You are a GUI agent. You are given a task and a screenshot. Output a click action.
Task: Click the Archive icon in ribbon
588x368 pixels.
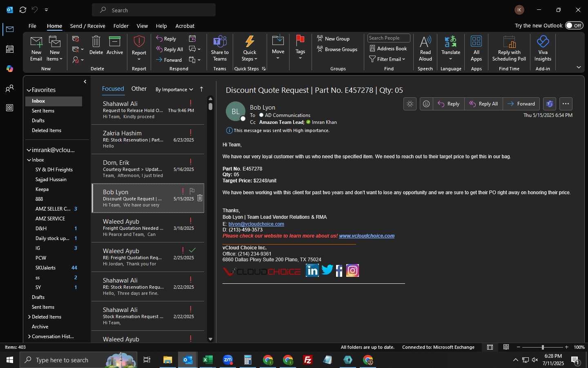click(115, 42)
